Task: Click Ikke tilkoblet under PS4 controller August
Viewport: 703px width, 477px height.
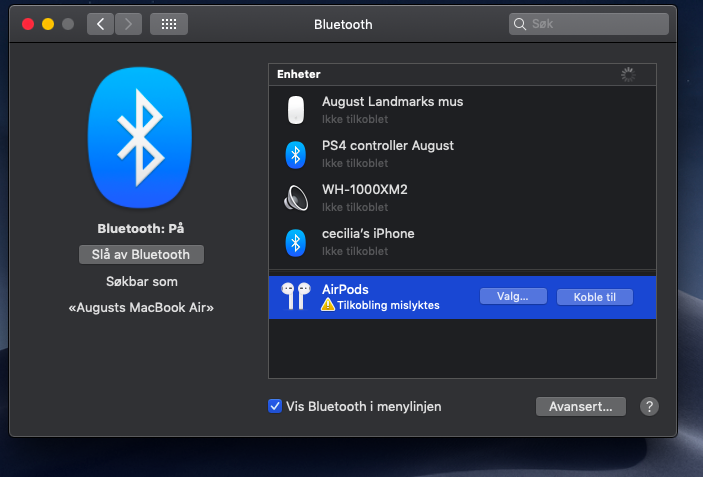Action: pos(355,163)
